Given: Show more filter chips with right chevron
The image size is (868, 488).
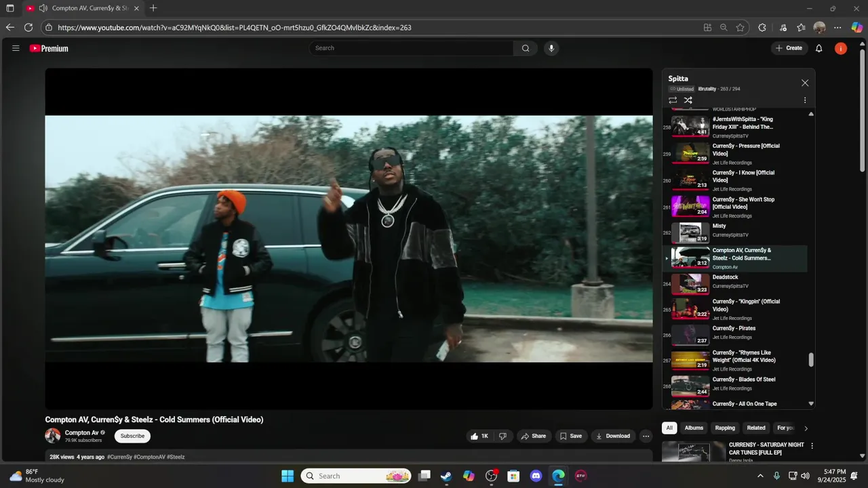Looking at the screenshot, I should [x=806, y=428].
